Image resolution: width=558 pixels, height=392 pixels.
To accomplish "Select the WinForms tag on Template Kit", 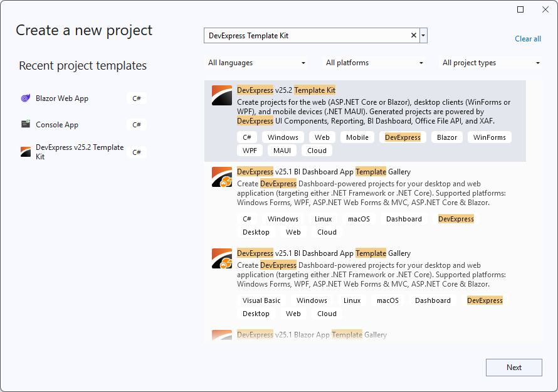I will pos(489,137).
